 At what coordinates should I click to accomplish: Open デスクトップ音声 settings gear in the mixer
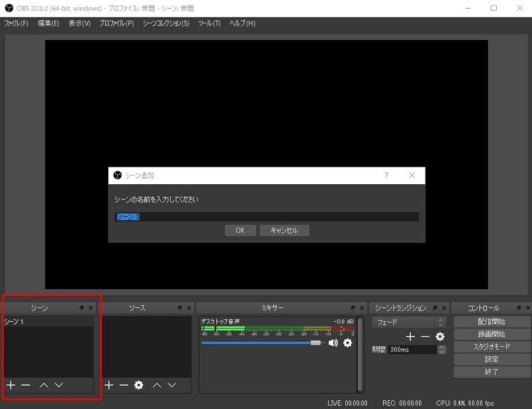[x=347, y=342]
